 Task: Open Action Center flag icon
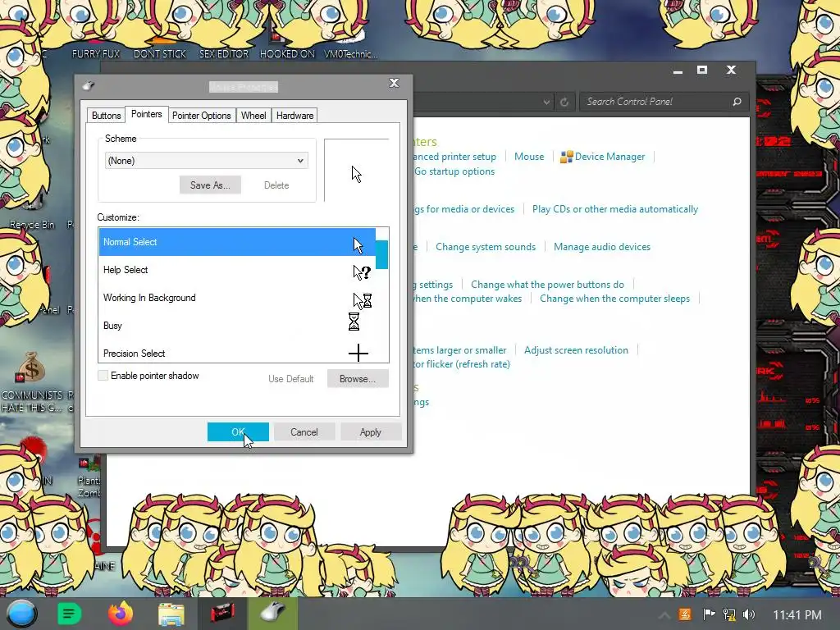(709, 614)
